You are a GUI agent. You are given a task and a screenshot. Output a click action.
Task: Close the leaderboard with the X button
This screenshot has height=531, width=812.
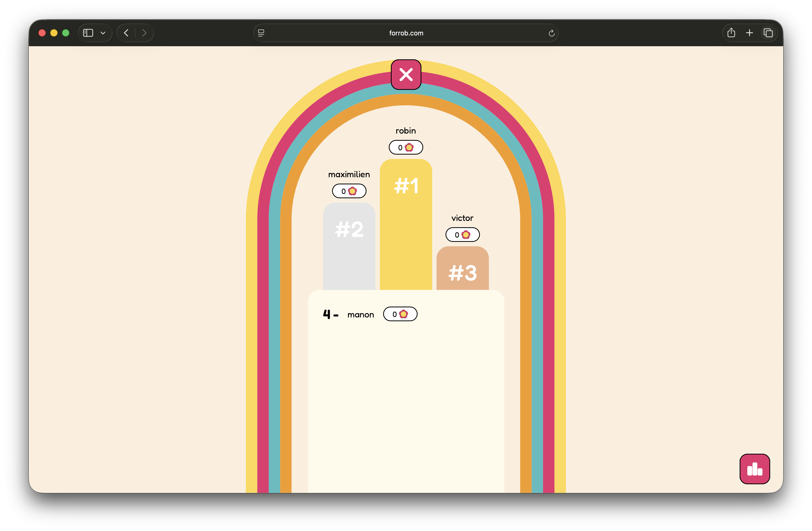(x=406, y=74)
